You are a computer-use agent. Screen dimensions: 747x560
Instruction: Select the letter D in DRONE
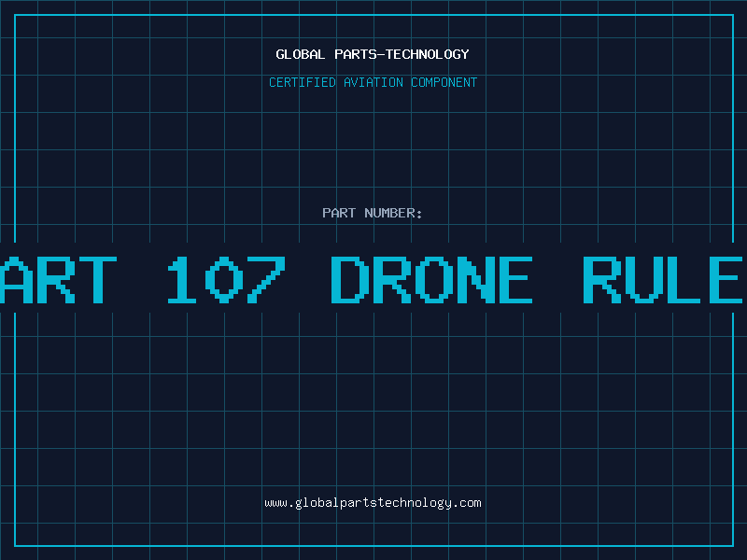(x=350, y=279)
